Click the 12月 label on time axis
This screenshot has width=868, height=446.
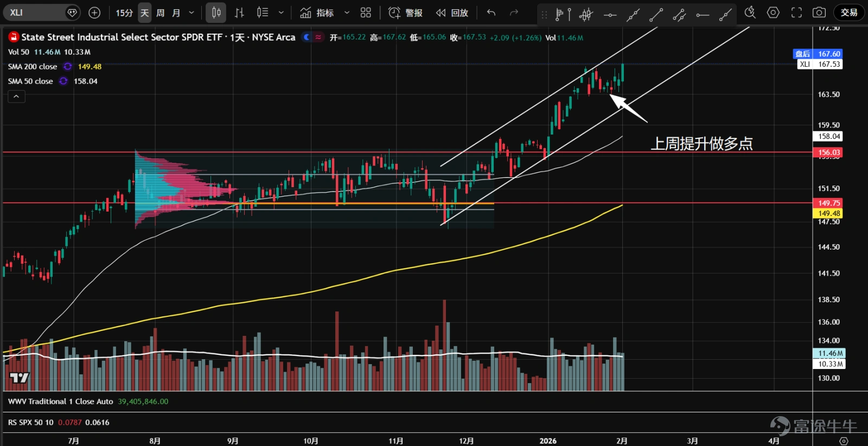pyautogui.click(x=466, y=441)
